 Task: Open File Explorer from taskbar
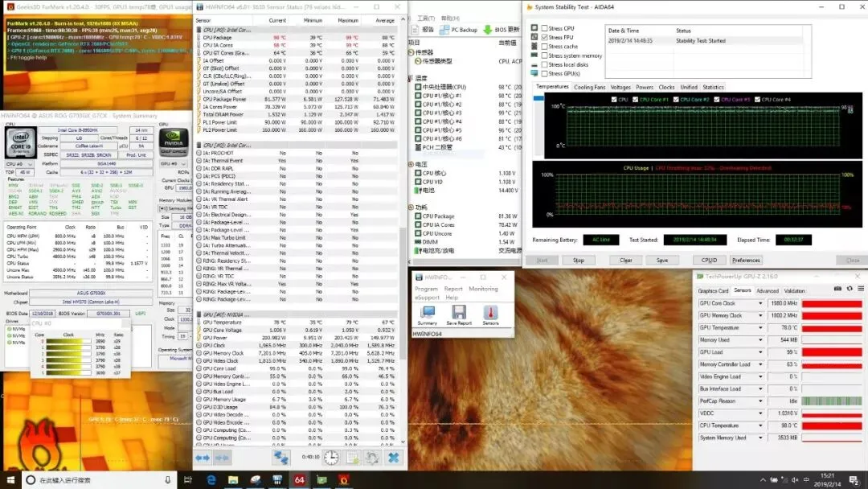tap(233, 479)
